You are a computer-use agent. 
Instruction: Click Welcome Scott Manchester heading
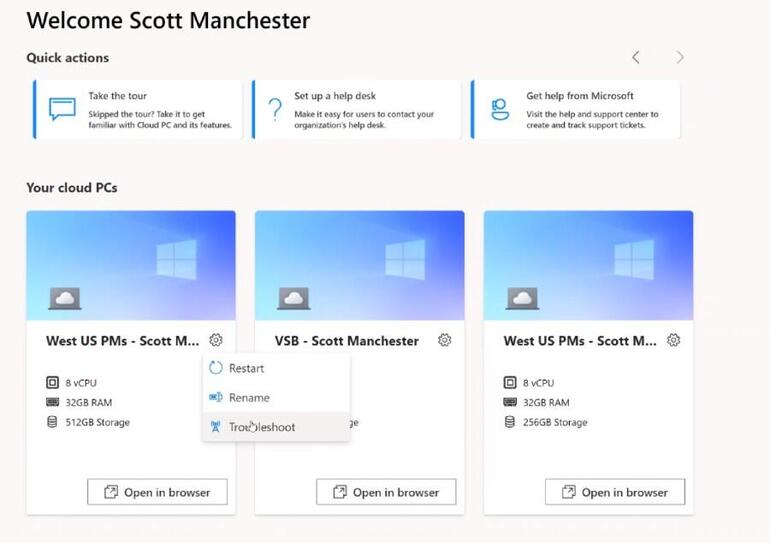[x=168, y=21]
